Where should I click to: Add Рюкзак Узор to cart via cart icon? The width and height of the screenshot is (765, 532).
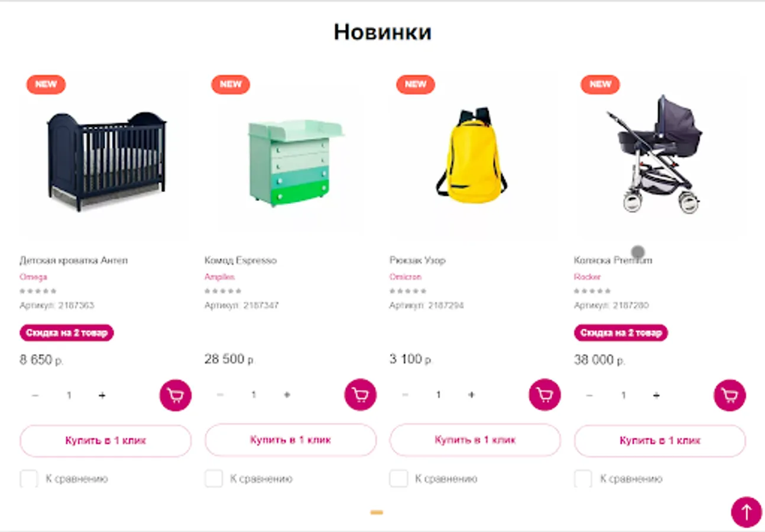545,395
